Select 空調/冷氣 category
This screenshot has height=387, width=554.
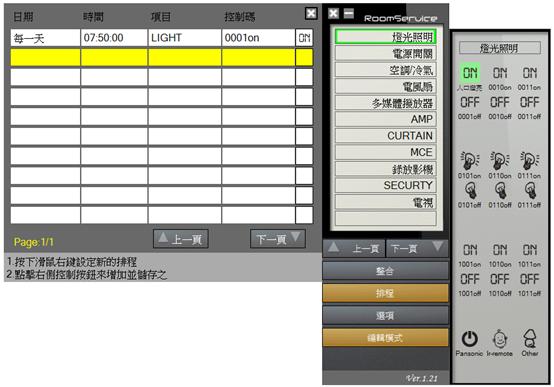[385, 70]
